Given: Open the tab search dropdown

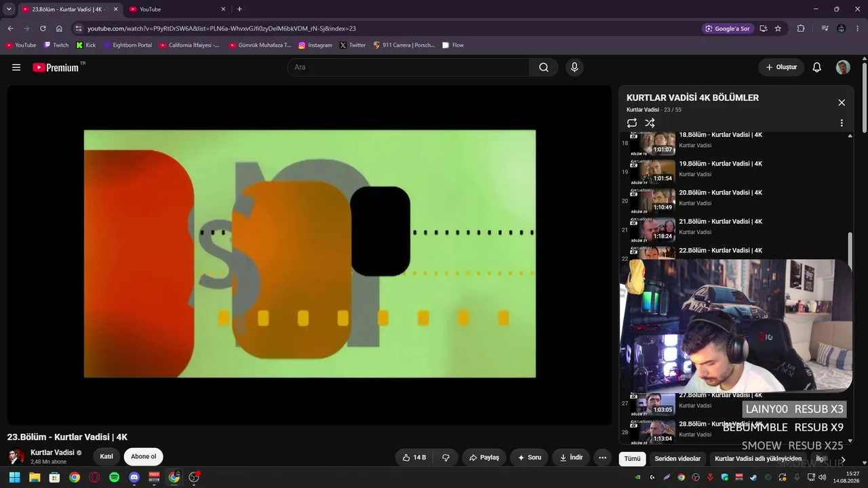Looking at the screenshot, I should pos(9,9).
